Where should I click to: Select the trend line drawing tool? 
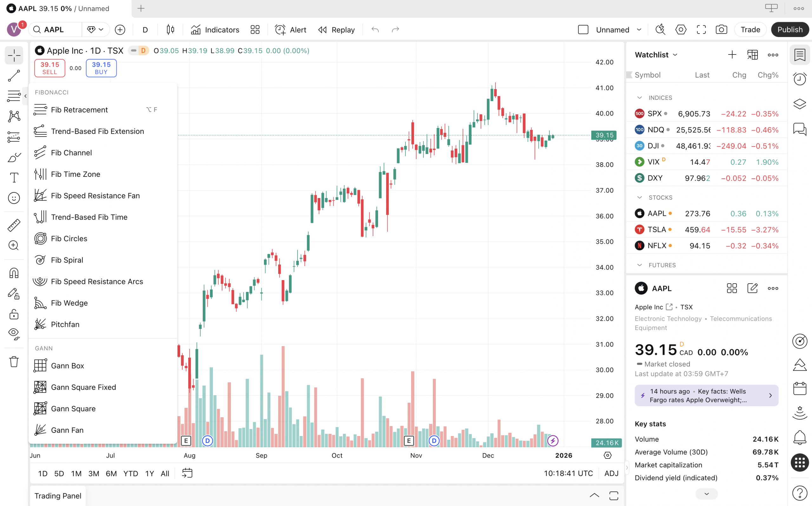(14, 76)
